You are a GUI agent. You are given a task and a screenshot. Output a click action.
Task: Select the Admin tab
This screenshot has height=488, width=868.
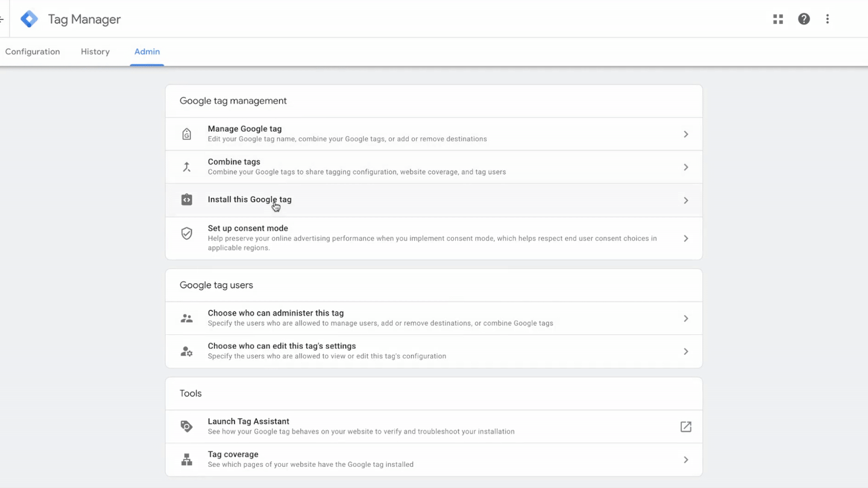coord(147,52)
